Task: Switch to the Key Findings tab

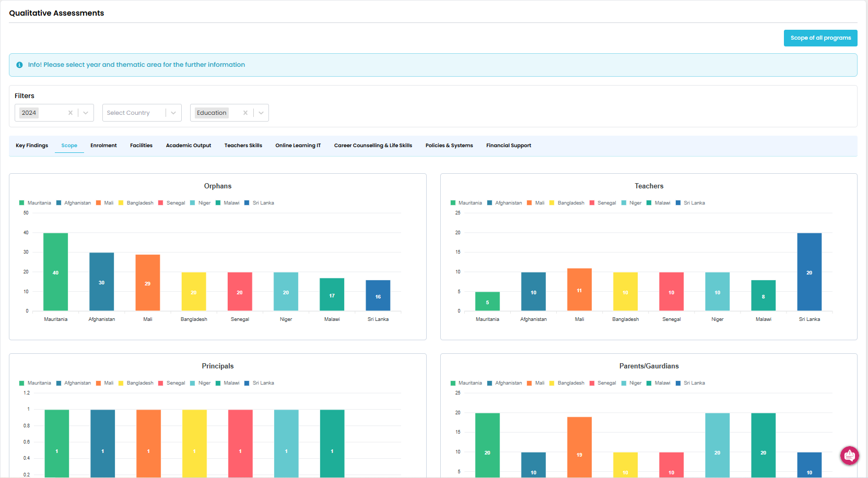Action: [x=32, y=146]
